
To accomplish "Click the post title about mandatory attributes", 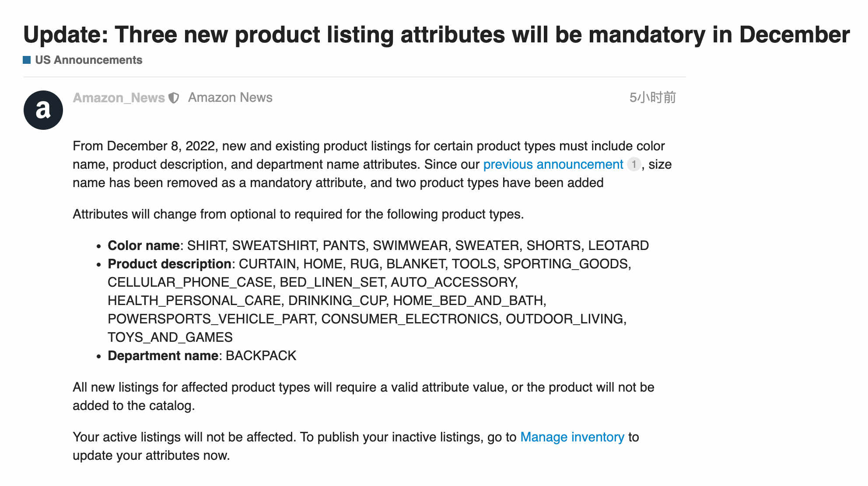I will (x=436, y=35).
